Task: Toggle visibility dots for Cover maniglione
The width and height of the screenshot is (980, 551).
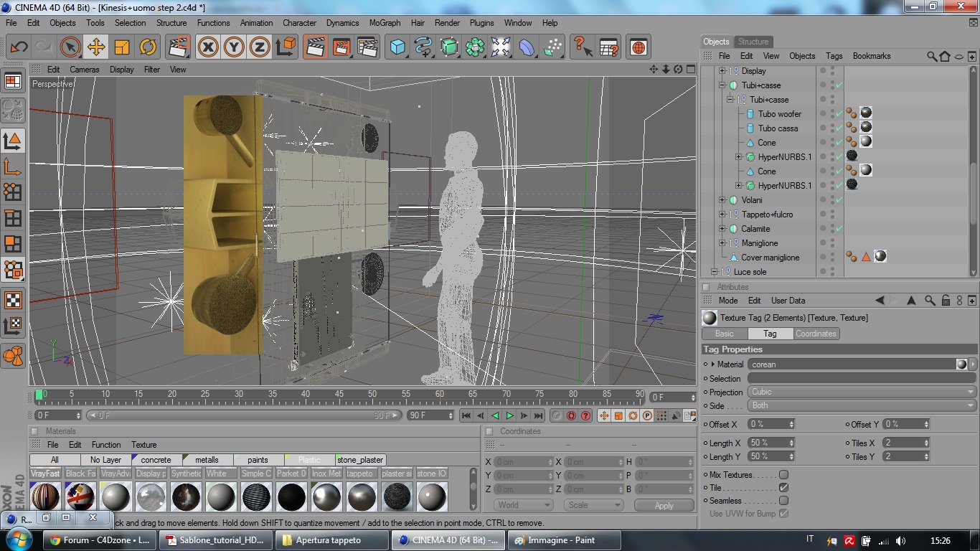Action: (832, 258)
